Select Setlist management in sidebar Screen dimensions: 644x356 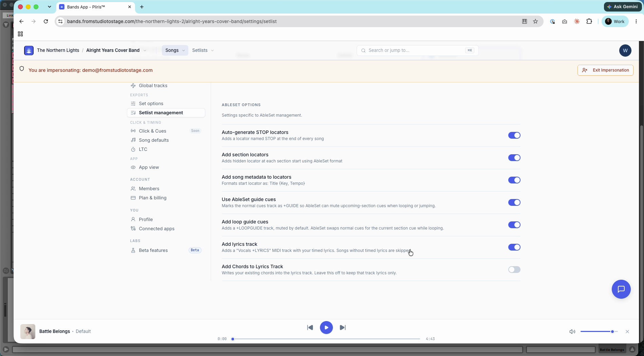click(166, 113)
